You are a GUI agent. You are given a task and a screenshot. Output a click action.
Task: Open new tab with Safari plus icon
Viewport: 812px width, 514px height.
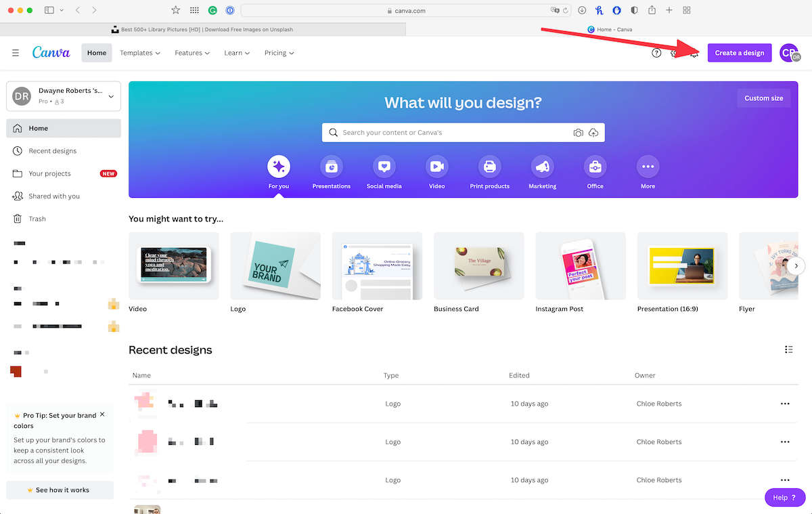pos(669,10)
